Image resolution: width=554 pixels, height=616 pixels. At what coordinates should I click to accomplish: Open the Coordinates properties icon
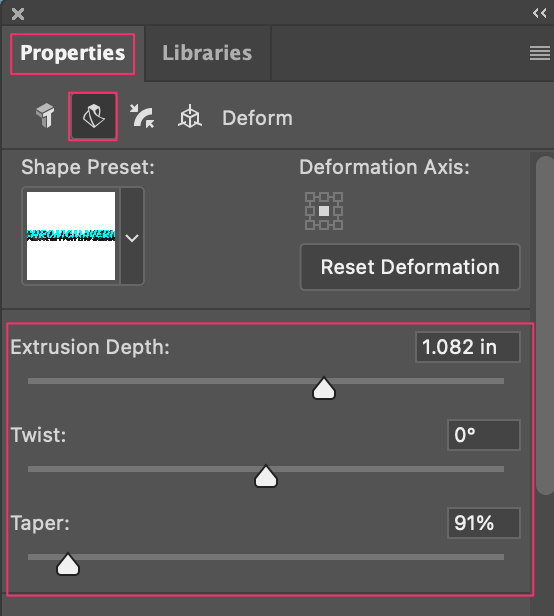coord(190,116)
